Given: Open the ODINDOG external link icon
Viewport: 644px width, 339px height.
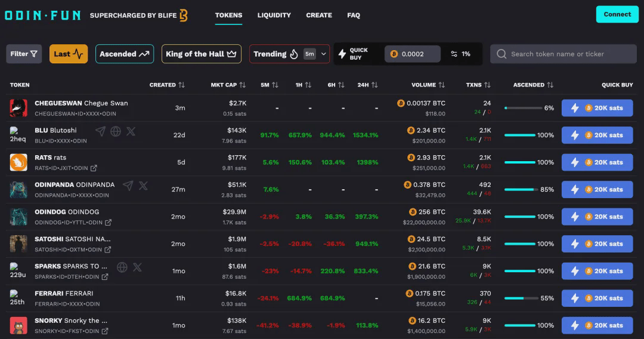Looking at the screenshot, I should point(108,223).
